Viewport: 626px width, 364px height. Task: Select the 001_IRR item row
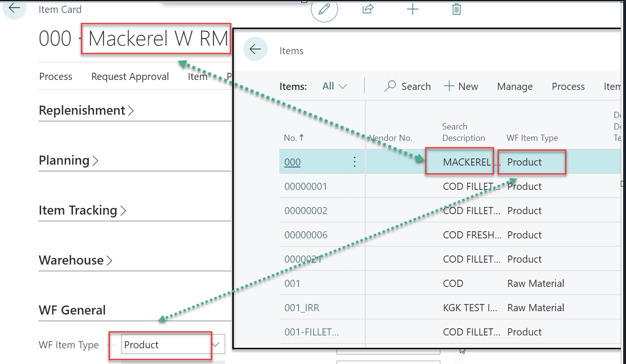pos(302,308)
